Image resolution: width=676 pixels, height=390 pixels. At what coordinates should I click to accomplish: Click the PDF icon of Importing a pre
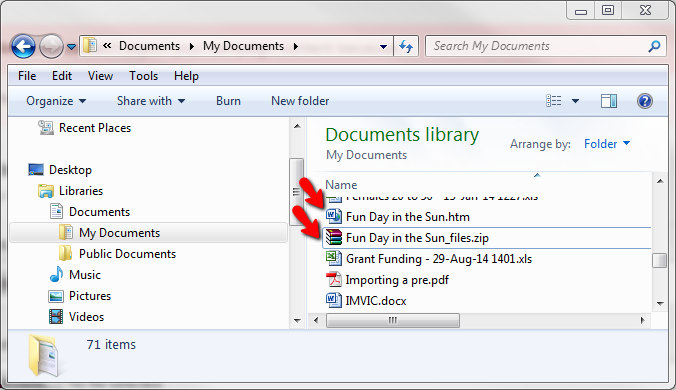[x=334, y=279]
